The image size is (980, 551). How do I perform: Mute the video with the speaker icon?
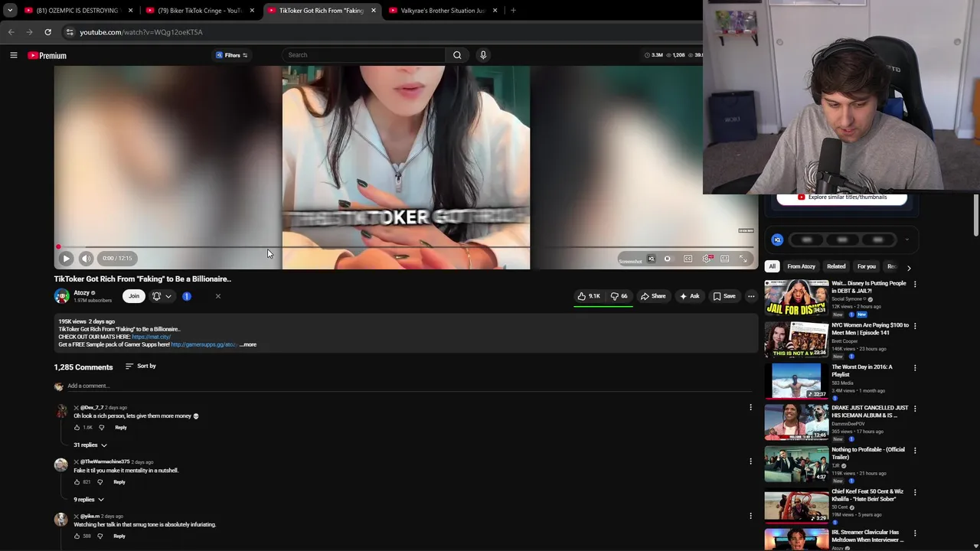(x=86, y=259)
